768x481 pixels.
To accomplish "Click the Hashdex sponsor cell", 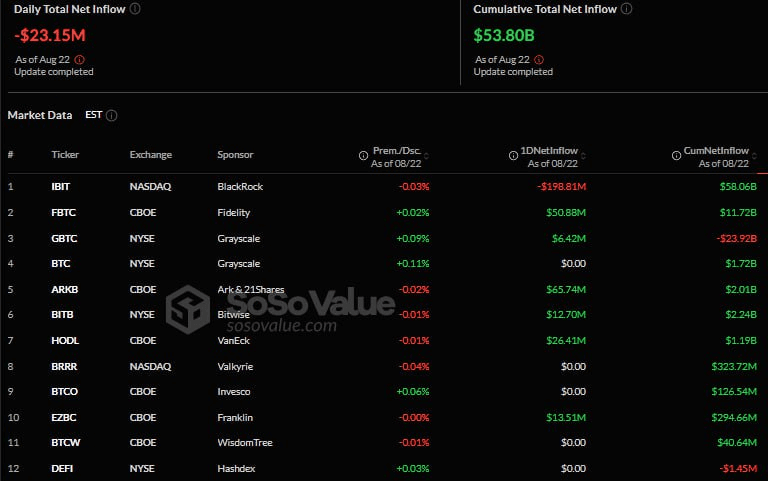I will point(236,468).
